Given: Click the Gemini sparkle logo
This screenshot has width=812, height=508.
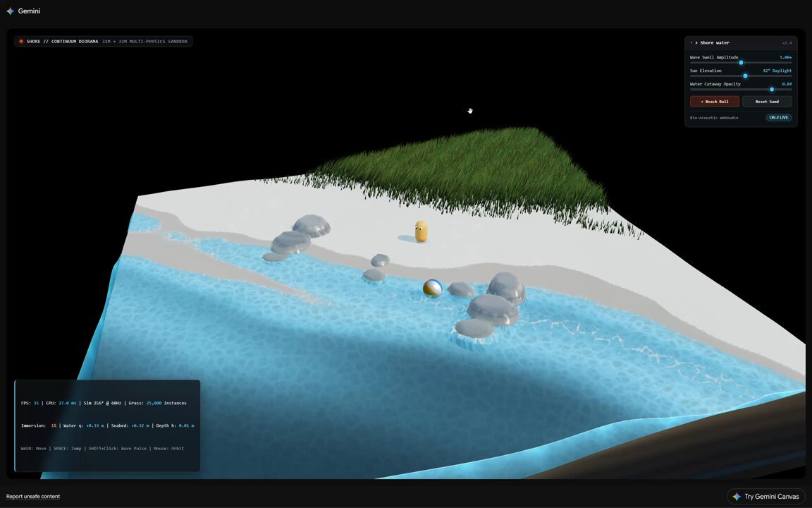Looking at the screenshot, I should (x=10, y=11).
